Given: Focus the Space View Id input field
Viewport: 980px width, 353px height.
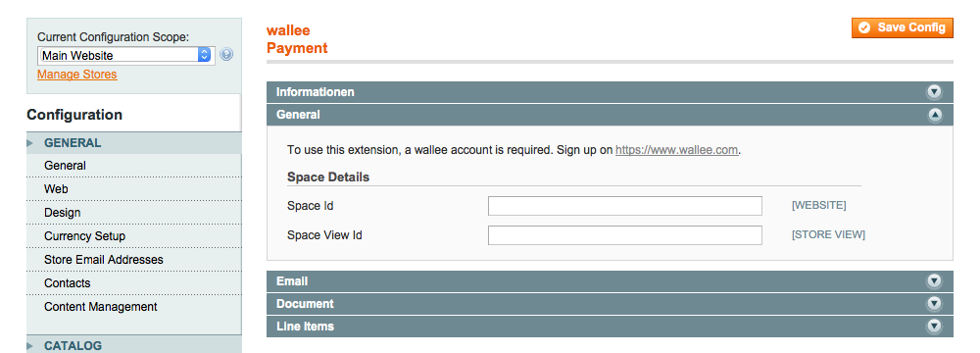Looking at the screenshot, I should click(x=625, y=235).
